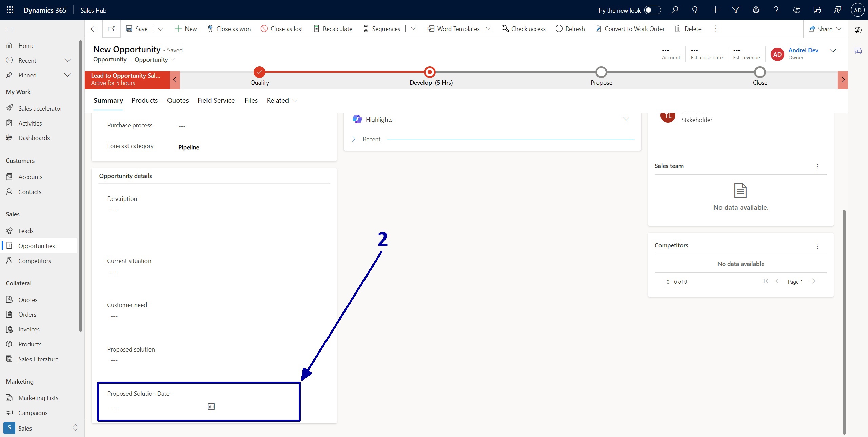This screenshot has width=868, height=437.
Task: Click Delete command
Action: coord(688,29)
